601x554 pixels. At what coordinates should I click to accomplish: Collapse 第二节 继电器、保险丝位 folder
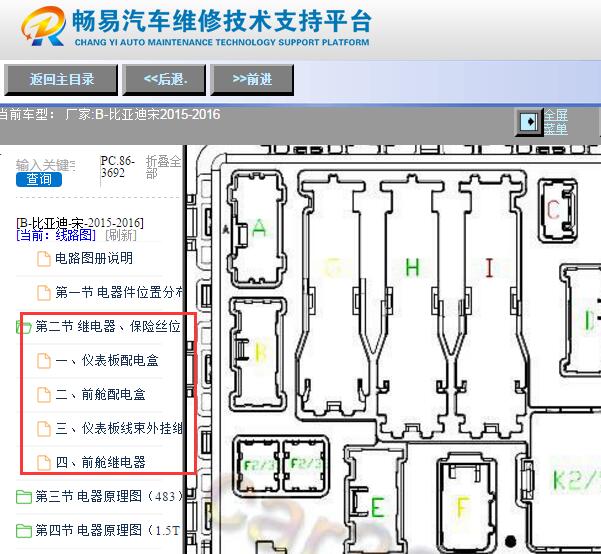24,327
